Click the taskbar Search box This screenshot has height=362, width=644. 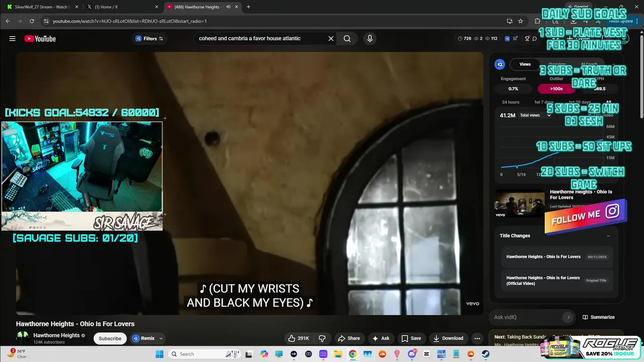(x=205, y=354)
